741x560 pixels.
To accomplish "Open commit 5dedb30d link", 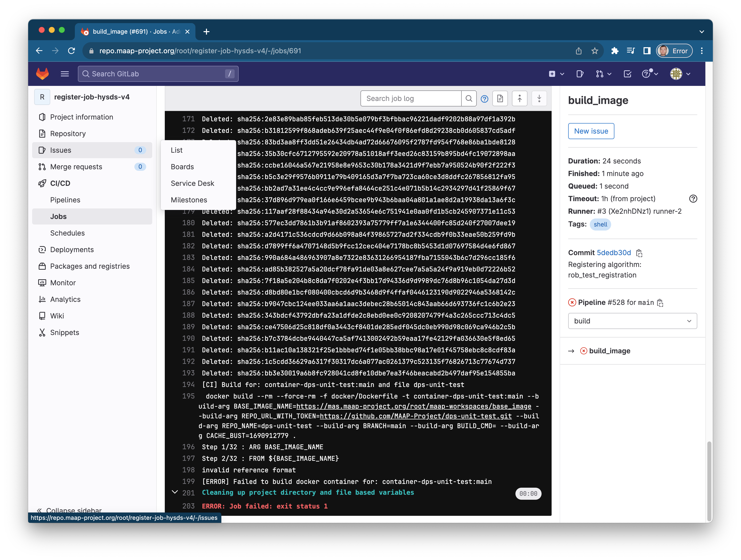I will (x=614, y=253).
